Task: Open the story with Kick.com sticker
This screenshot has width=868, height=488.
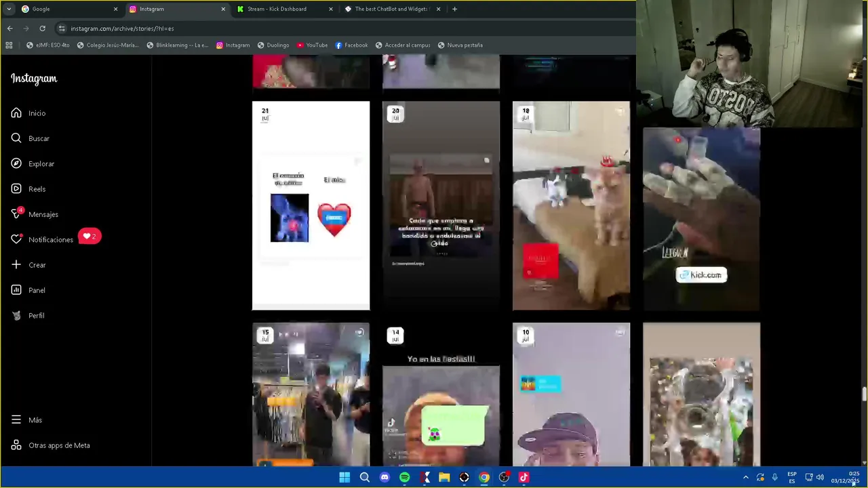Action: pyautogui.click(x=701, y=220)
